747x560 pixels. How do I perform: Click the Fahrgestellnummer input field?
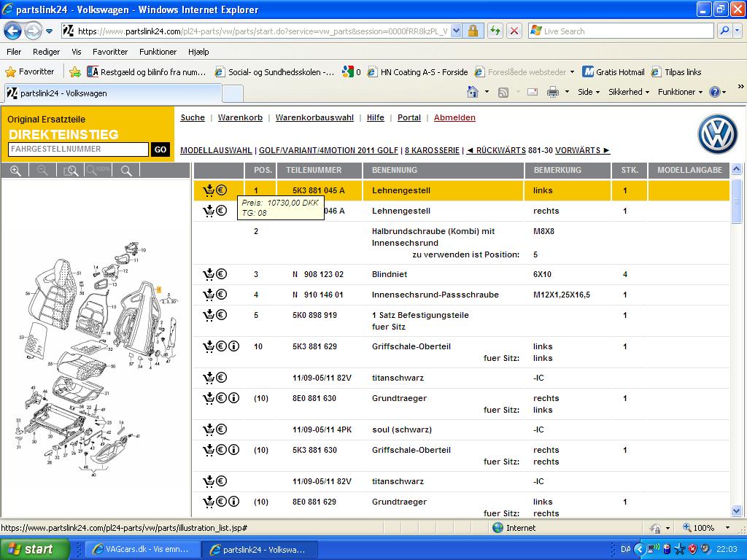pyautogui.click(x=79, y=149)
